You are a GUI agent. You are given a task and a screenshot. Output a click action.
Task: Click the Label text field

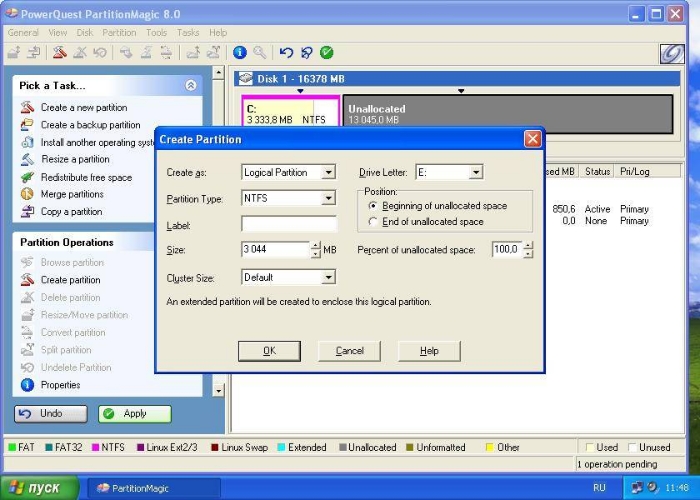[288, 225]
